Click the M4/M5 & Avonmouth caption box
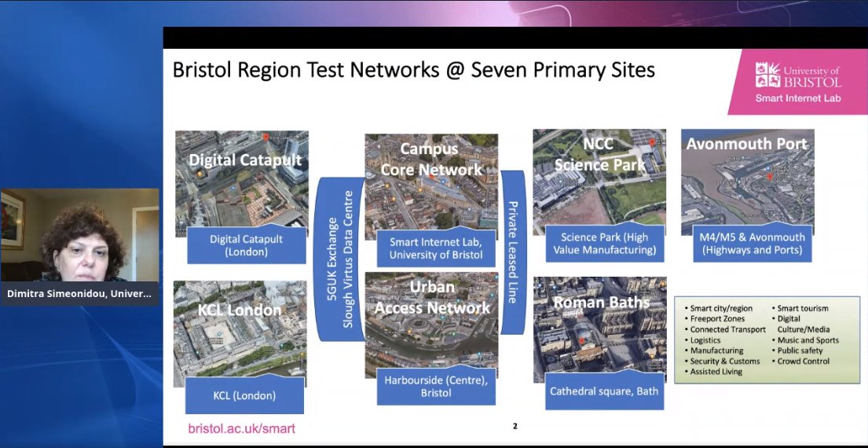 point(753,243)
